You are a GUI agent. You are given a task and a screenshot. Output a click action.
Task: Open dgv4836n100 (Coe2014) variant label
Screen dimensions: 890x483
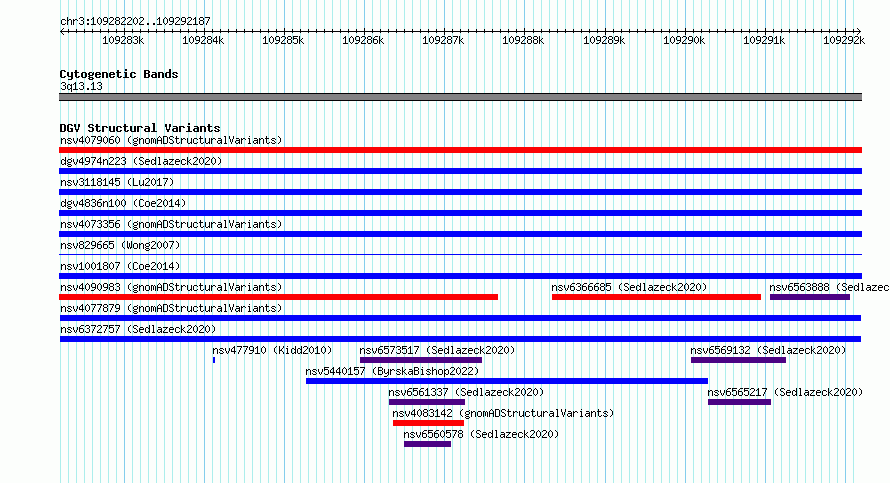click(x=123, y=203)
